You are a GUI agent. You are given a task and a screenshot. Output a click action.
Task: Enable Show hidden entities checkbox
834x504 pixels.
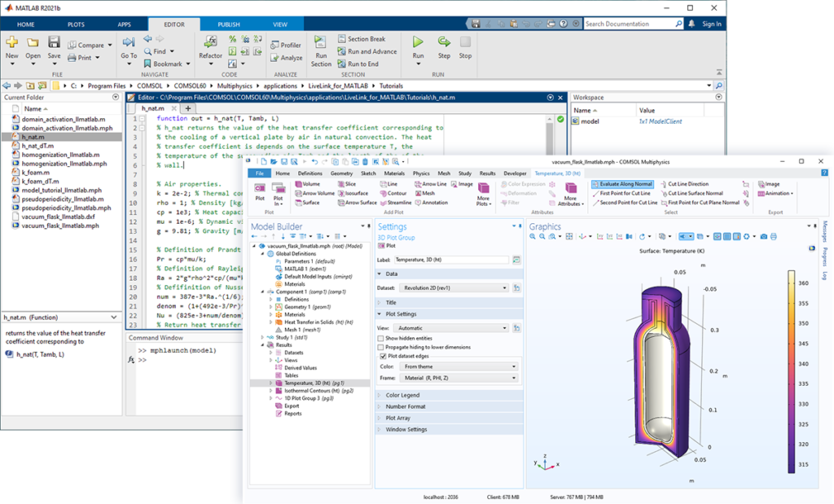tap(381, 337)
